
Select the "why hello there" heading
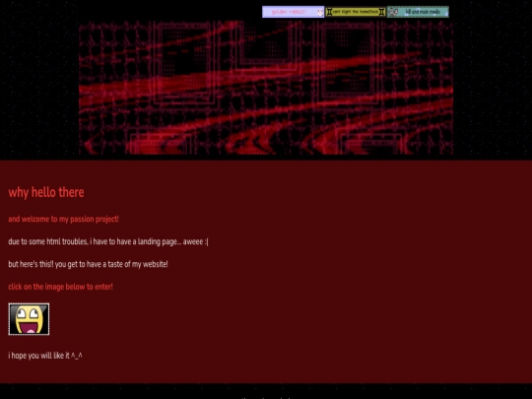[x=46, y=192]
